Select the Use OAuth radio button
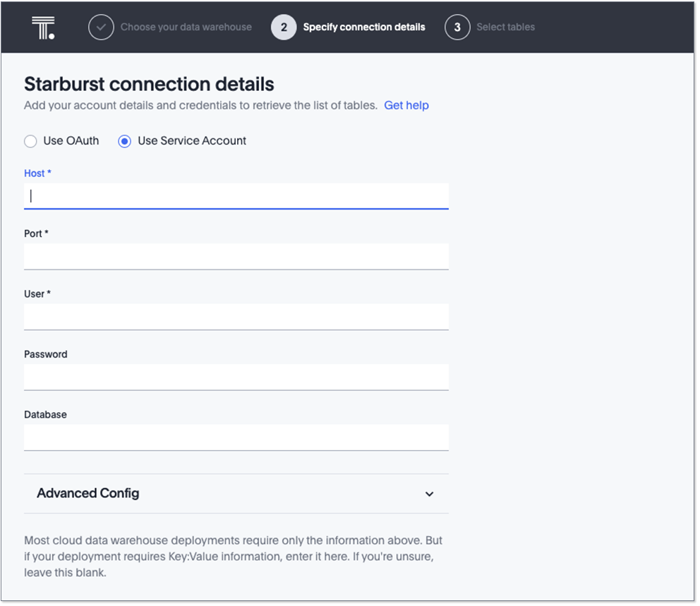This screenshot has height=606, width=700. pyautogui.click(x=30, y=141)
